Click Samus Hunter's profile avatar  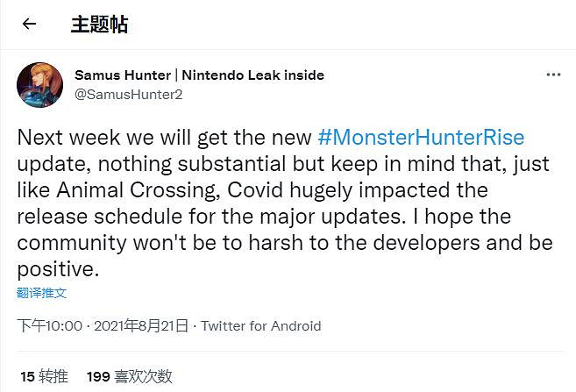point(39,85)
